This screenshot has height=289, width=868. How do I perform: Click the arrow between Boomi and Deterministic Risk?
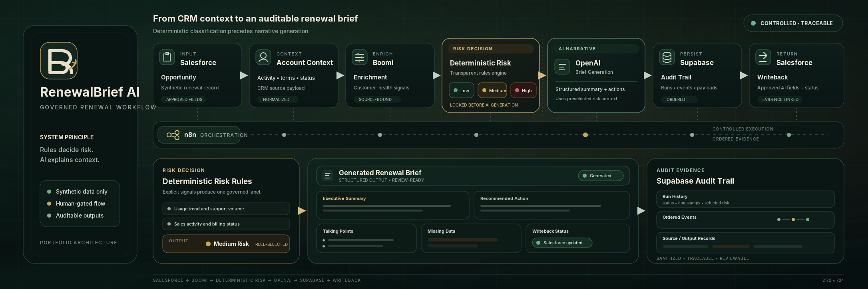436,75
